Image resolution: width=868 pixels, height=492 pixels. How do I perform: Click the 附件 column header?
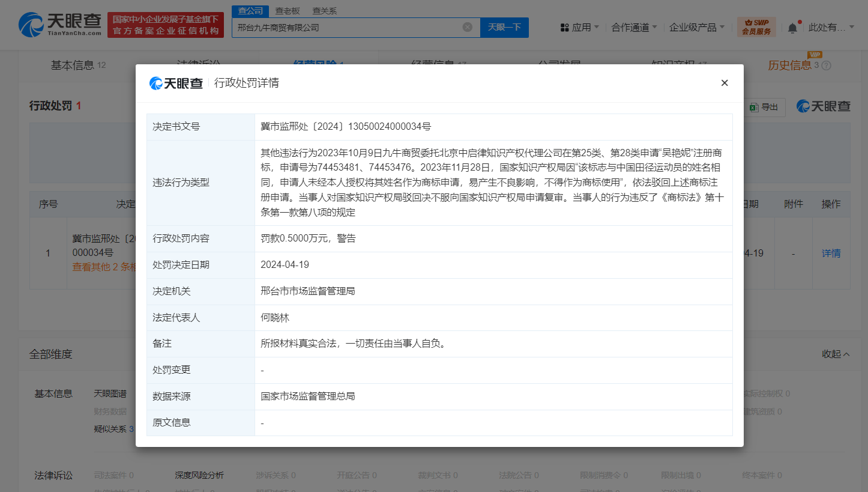794,204
